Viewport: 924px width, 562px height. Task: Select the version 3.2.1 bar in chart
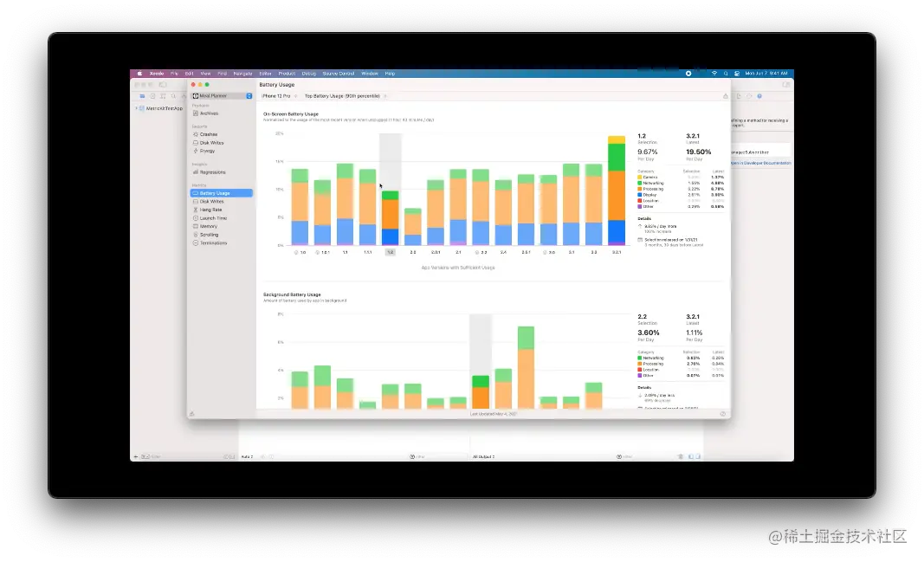click(x=617, y=191)
